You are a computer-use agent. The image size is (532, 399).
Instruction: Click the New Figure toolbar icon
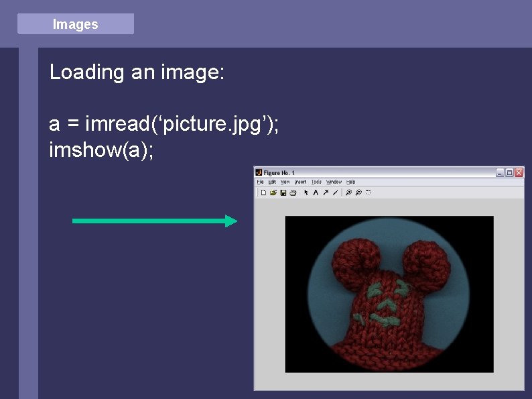[x=263, y=192]
